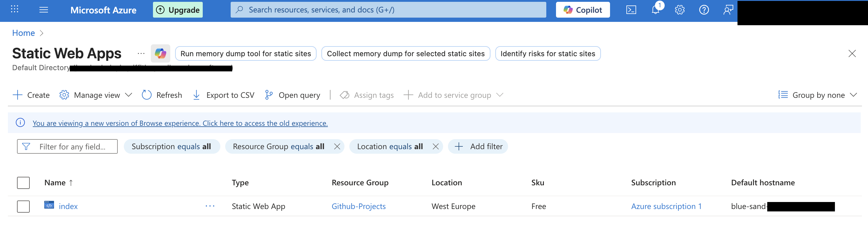
Task: Sort by Resource Group column header
Action: (360, 183)
